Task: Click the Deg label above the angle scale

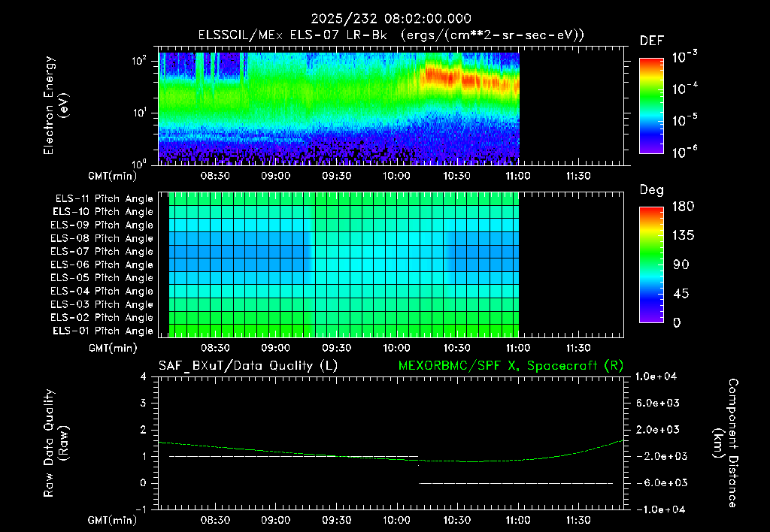Action: 652,190
